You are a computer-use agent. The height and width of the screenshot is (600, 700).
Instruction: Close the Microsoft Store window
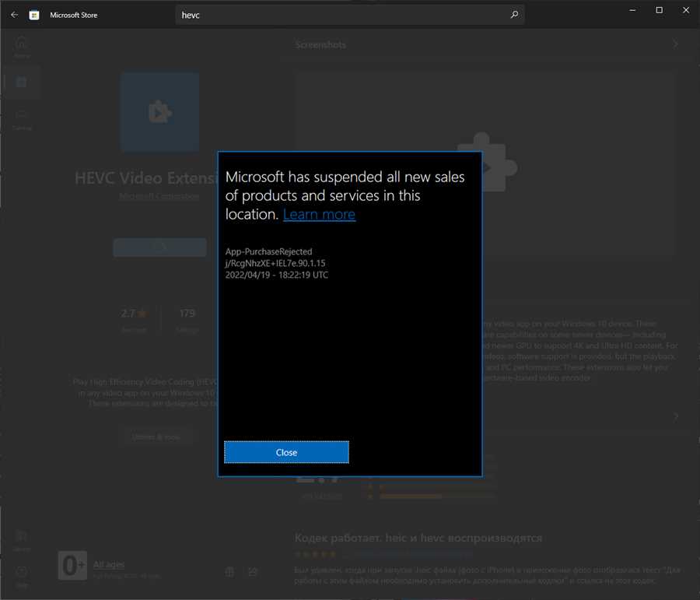686,10
